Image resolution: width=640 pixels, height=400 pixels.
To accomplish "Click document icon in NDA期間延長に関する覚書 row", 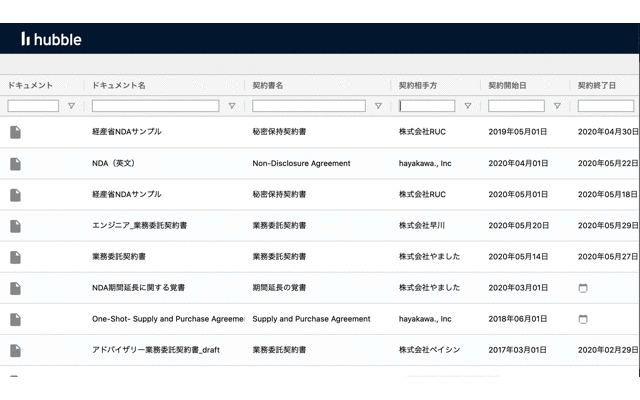I will 16,288.
